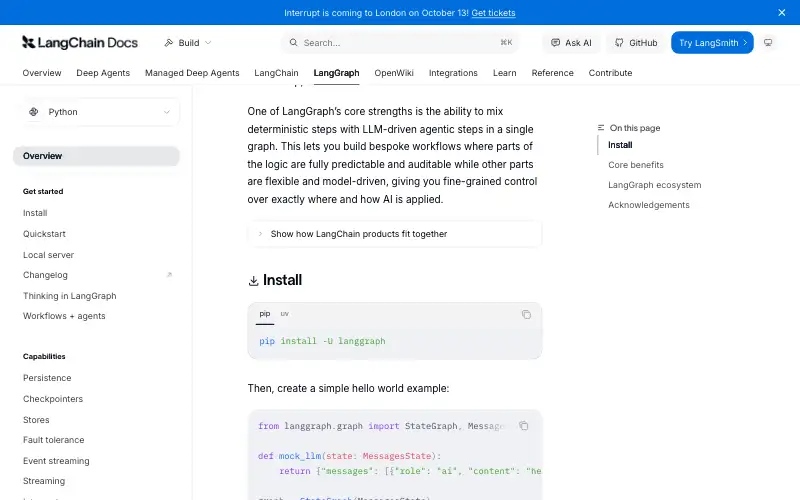
Task: Open the Integrations tab
Action: pos(453,73)
